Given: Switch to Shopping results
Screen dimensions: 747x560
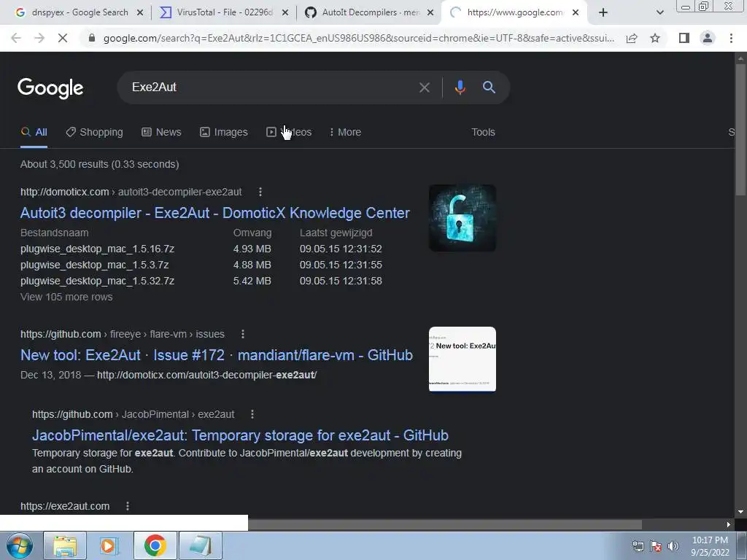Looking at the screenshot, I should [94, 133].
